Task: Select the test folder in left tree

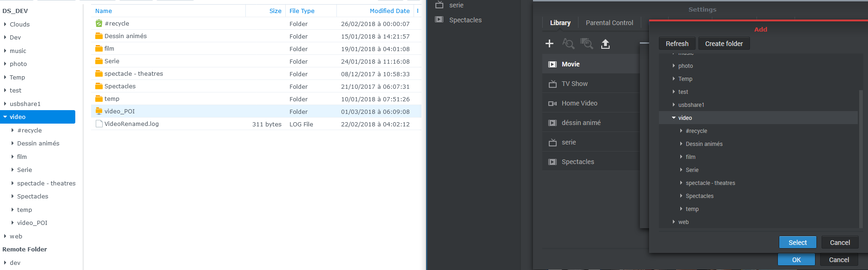Action: coord(15,90)
